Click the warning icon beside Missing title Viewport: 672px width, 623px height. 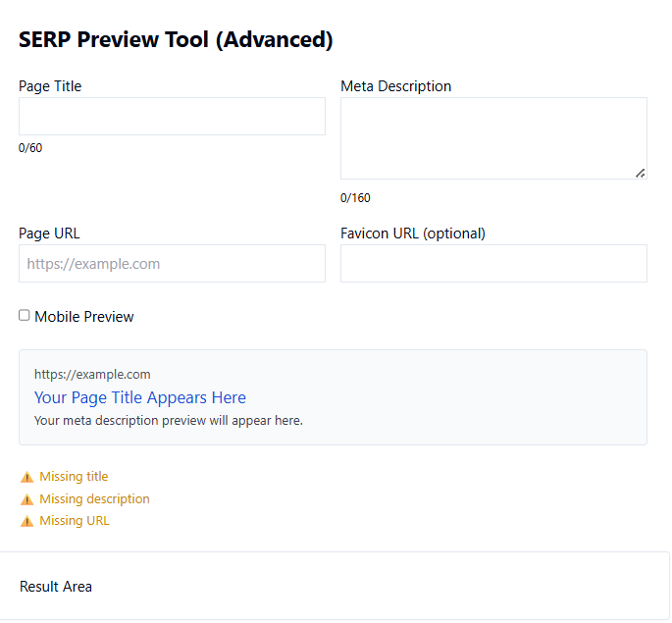pos(27,478)
